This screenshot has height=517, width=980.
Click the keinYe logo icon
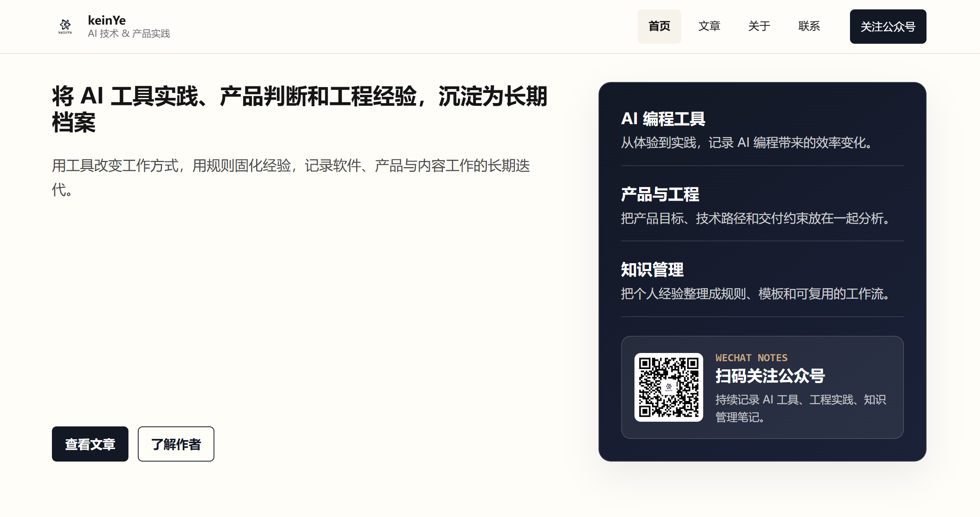pos(65,27)
